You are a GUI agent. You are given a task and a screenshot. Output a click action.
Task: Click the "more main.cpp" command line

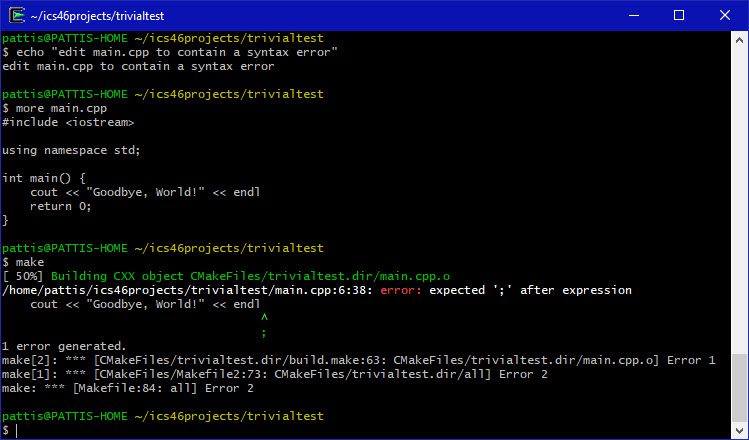tap(58, 108)
